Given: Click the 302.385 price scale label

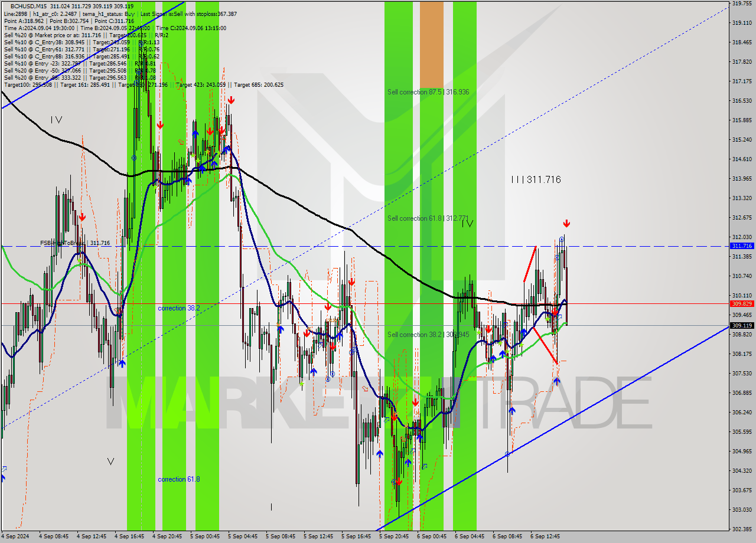Looking at the screenshot, I should pyautogui.click(x=742, y=529).
